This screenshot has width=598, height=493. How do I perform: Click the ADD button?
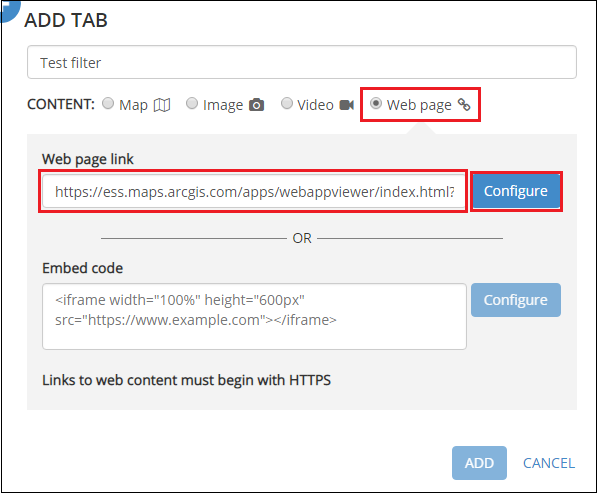coord(479,463)
